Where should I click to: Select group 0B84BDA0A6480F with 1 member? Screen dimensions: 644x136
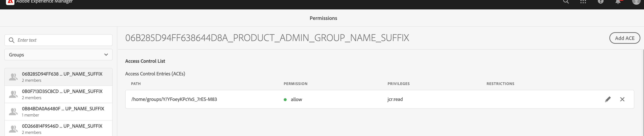[62, 111]
